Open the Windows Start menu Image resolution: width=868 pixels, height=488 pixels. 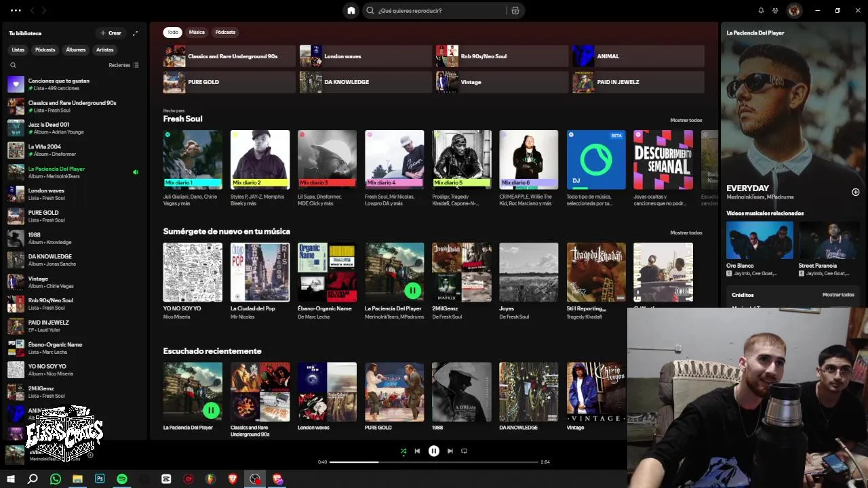point(11,479)
